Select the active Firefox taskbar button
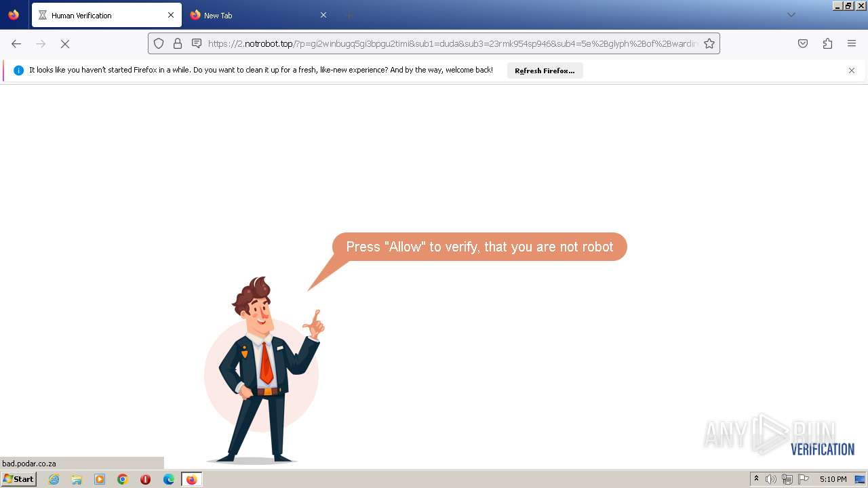 pos(192,479)
